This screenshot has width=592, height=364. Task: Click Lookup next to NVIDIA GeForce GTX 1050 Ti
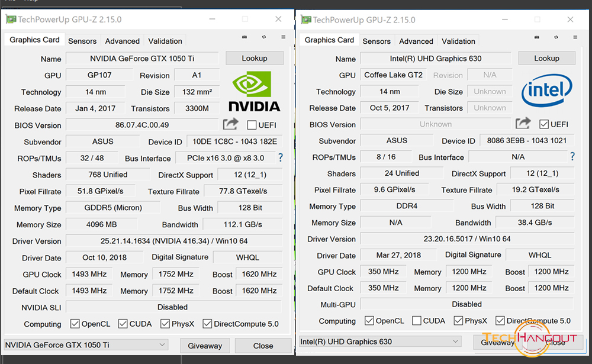[255, 58]
